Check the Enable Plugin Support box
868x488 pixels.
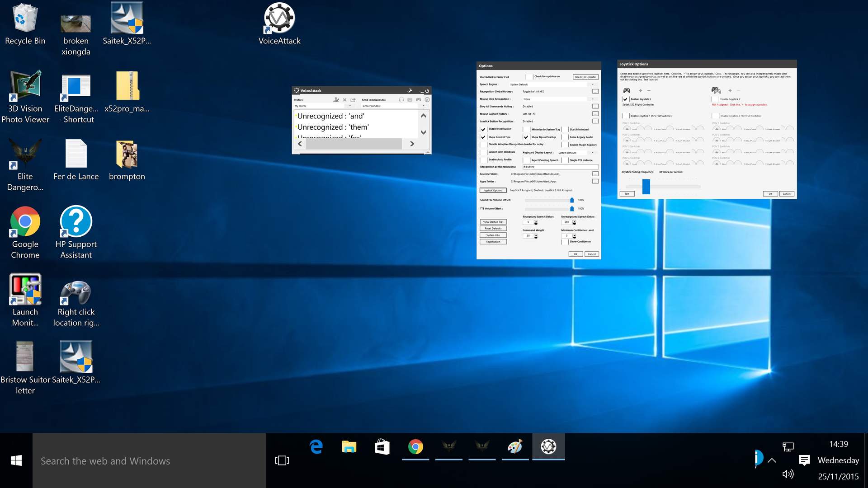point(564,145)
